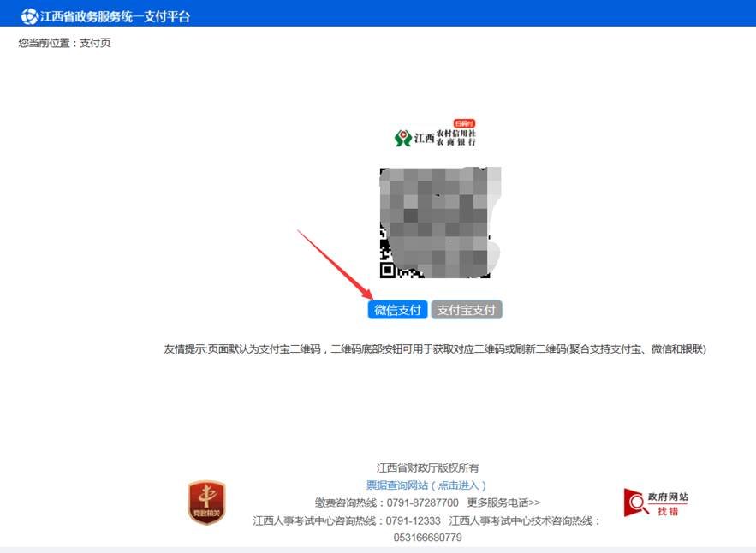The image size is (756, 553).
Task: Click 江西省财政厅版权所有 footer text
Action: [427, 467]
